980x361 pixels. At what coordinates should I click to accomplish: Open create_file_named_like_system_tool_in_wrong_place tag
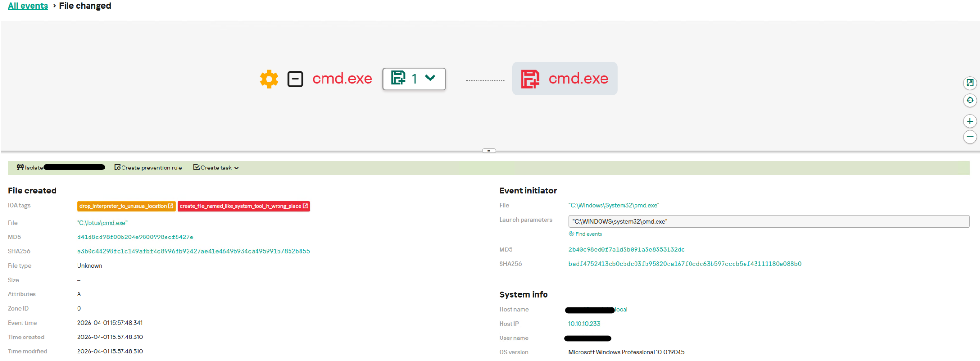point(244,206)
